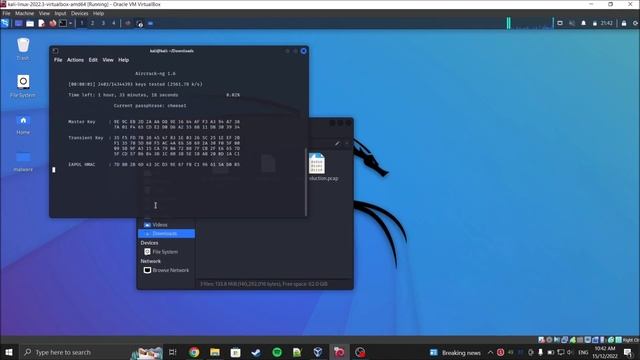This screenshot has height=360, width=640.
Task: Open the terminal View menu
Action: click(x=108, y=60)
